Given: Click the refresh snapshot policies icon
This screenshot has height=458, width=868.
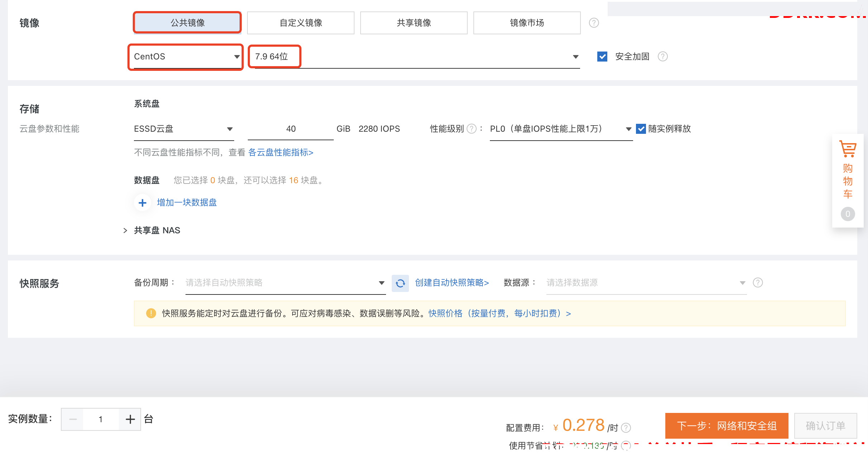Looking at the screenshot, I should tap(400, 283).
